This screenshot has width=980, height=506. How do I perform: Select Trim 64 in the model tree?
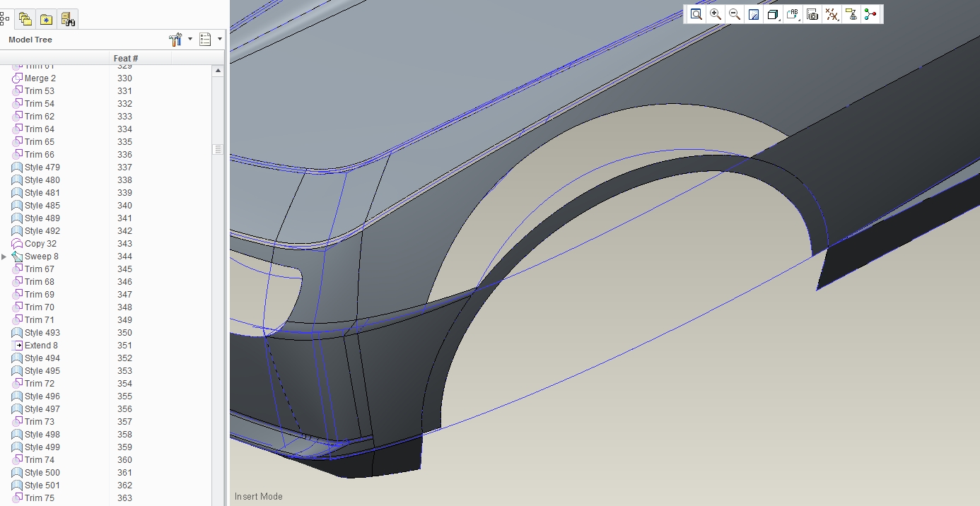click(x=40, y=129)
